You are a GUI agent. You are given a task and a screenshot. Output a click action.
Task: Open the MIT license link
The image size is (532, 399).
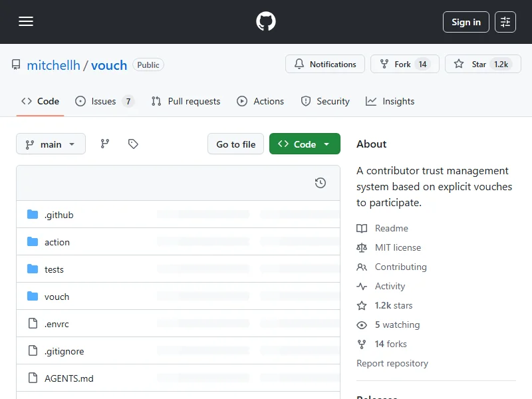pyautogui.click(x=398, y=247)
